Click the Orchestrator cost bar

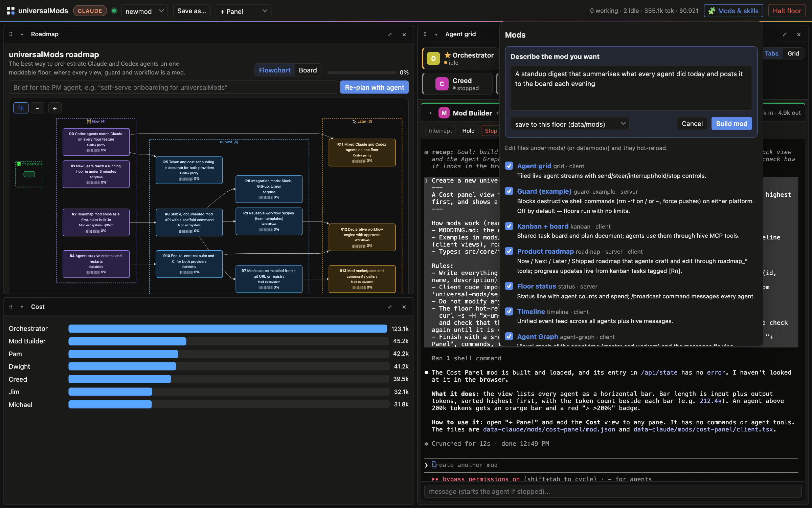click(x=228, y=329)
